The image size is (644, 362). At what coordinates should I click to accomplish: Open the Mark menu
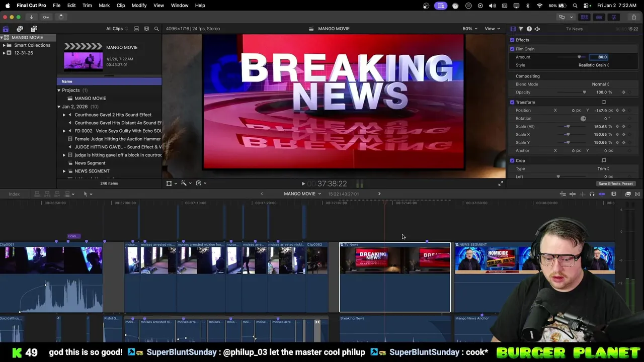104,5
